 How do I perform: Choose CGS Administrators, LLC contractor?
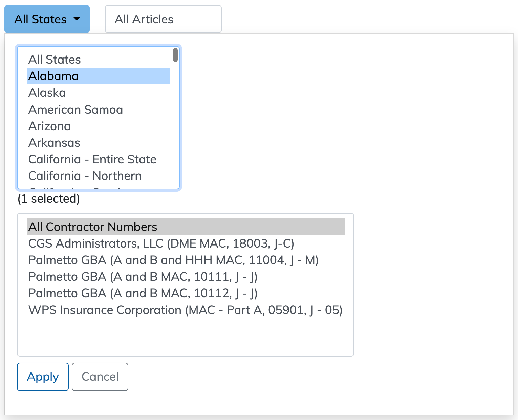tap(161, 243)
